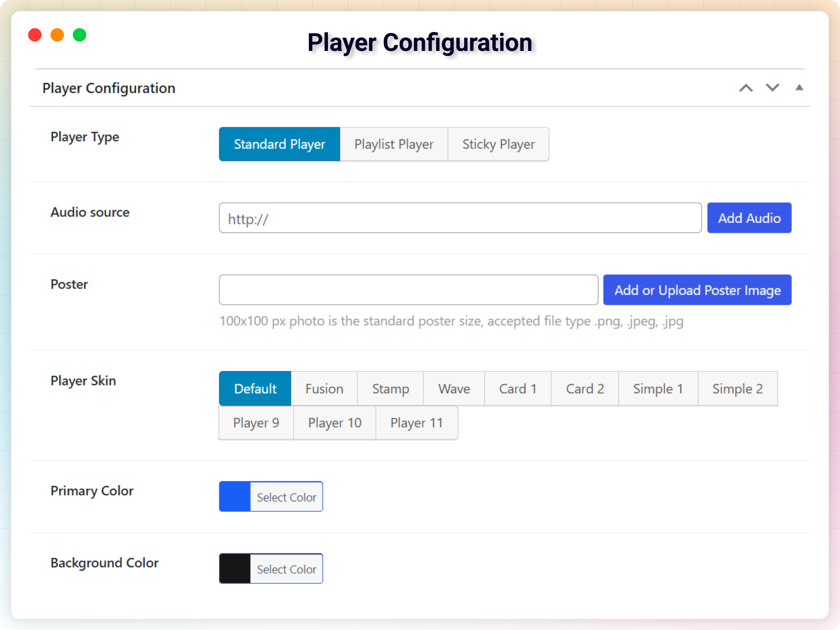Click the black Background Color swatch
The width and height of the screenshot is (840, 630).
tap(235, 568)
